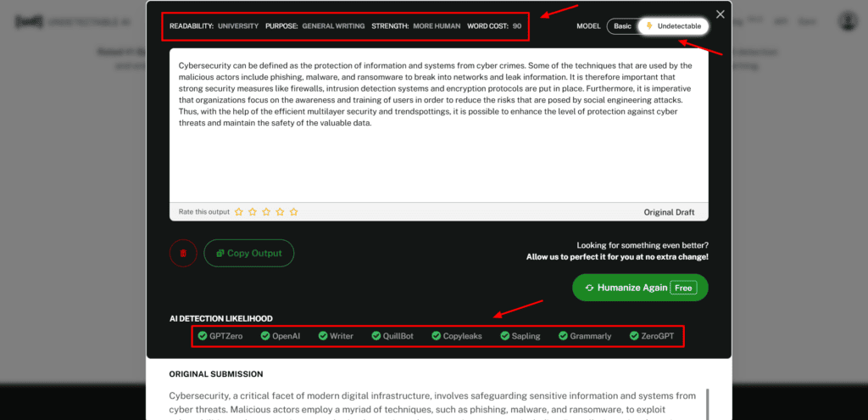Click the Original Draft label

(x=670, y=212)
